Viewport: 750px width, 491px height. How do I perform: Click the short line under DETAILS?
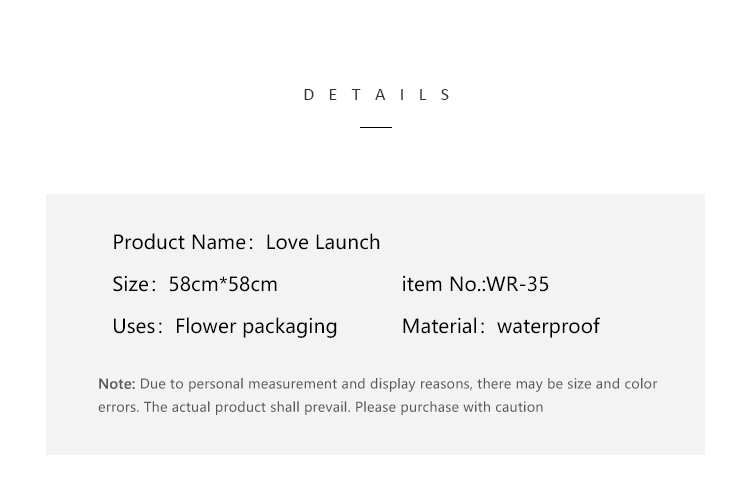(x=376, y=127)
